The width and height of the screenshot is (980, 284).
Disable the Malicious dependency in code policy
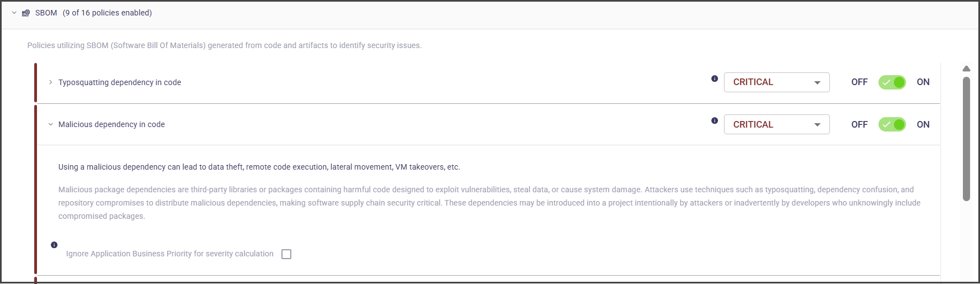click(x=892, y=124)
